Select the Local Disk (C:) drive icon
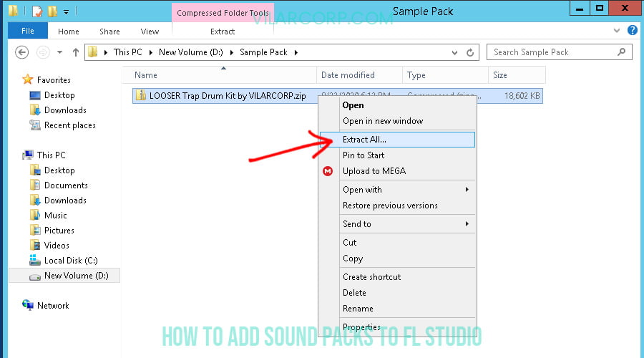 click(35, 261)
